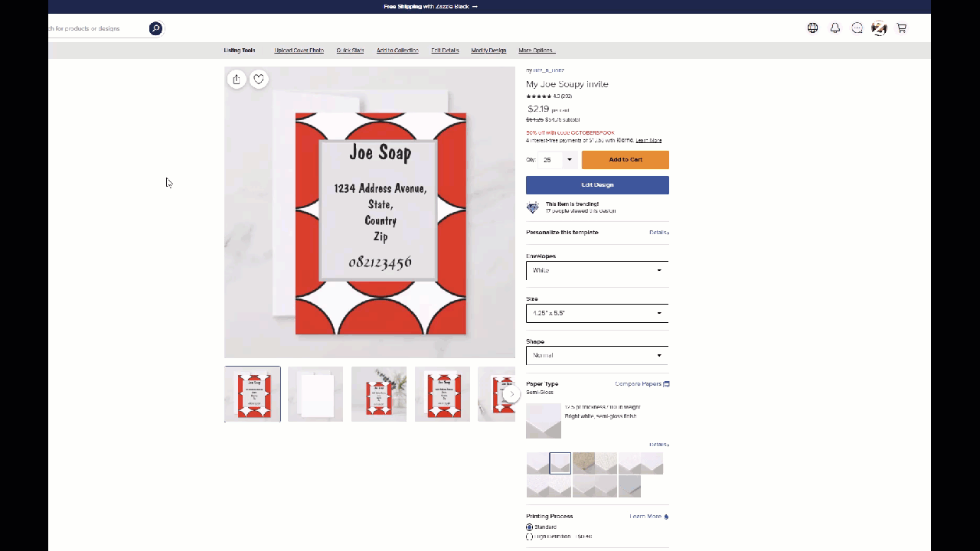The height and width of the screenshot is (551, 980).
Task: Click Quick Stats in listing tools
Action: (x=350, y=51)
